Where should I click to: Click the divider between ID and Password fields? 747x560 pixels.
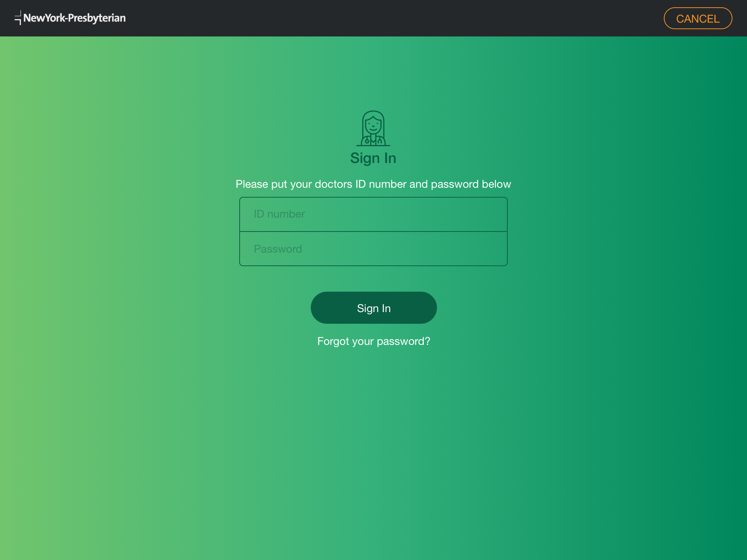[x=373, y=232]
